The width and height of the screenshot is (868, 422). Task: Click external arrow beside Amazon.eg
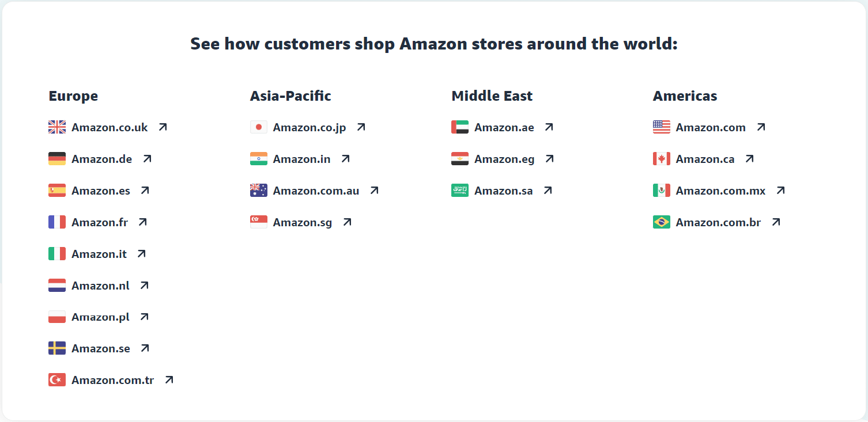(549, 159)
